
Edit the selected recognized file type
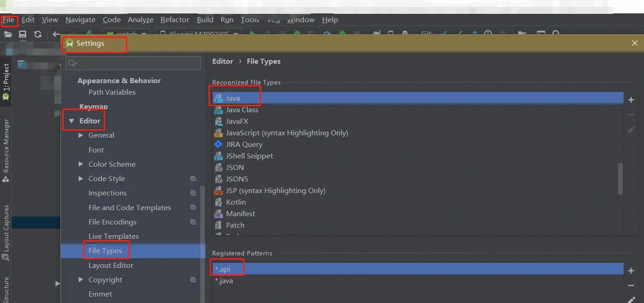click(631, 130)
